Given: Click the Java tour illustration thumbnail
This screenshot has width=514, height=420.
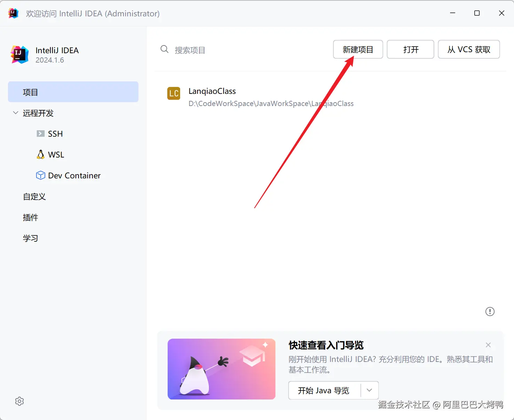Looking at the screenshot, I should pos(222,369).
